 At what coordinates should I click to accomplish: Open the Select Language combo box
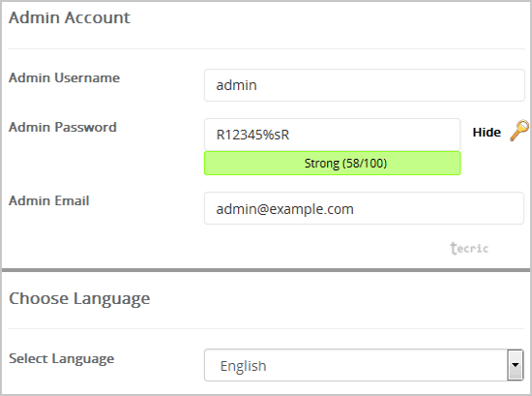[x=364, y=365]
